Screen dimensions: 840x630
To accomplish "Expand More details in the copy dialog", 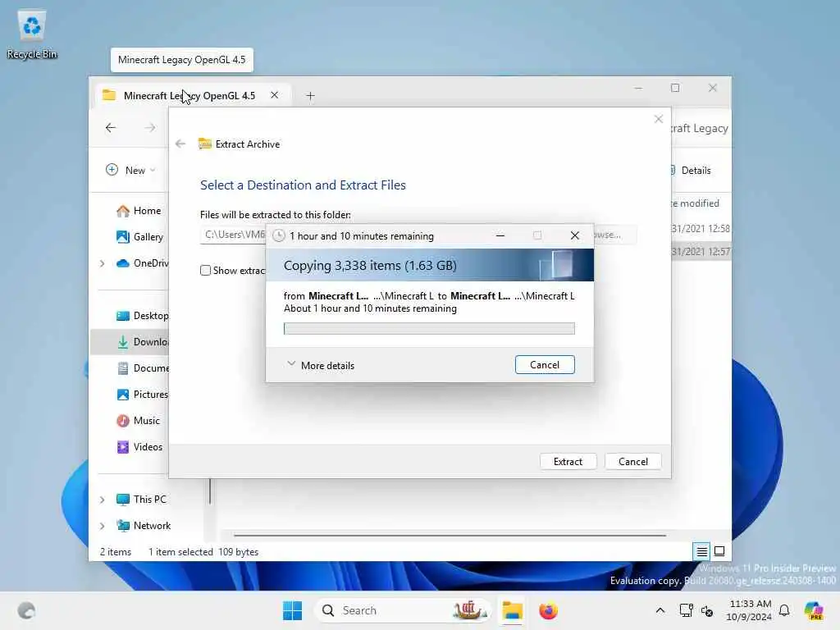I will click(x=321, y=365).
